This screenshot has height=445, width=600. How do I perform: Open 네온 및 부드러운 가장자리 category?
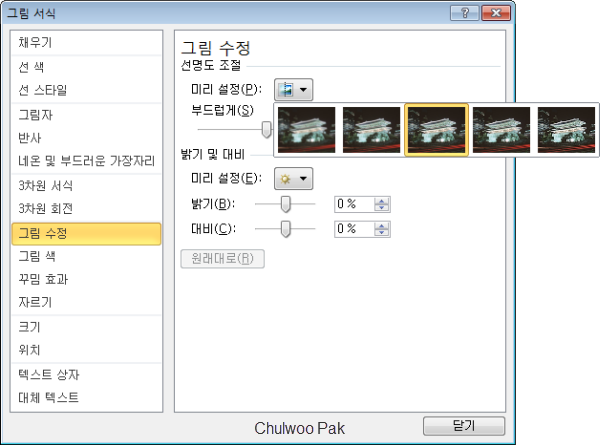86,161
